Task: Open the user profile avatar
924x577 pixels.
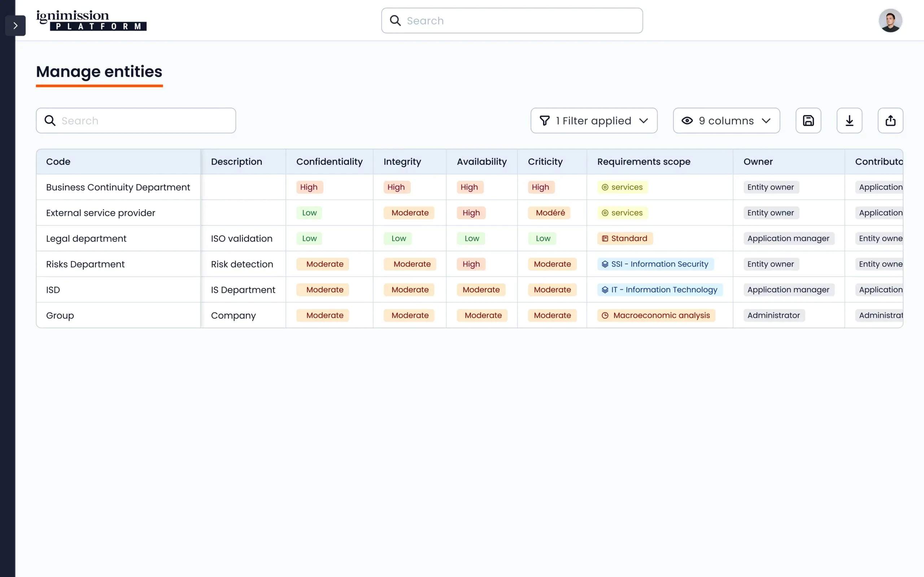Action: (890, 21)
